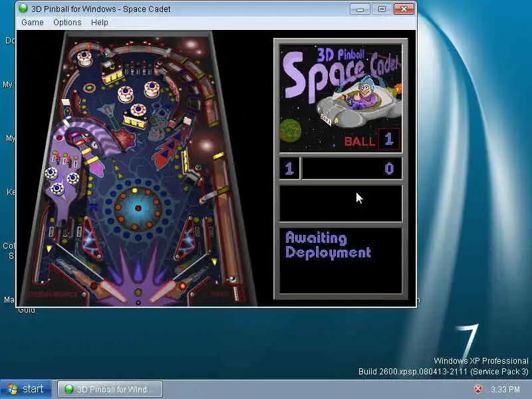
Task: Click the Start button
Action: click(x=26, y=389)
